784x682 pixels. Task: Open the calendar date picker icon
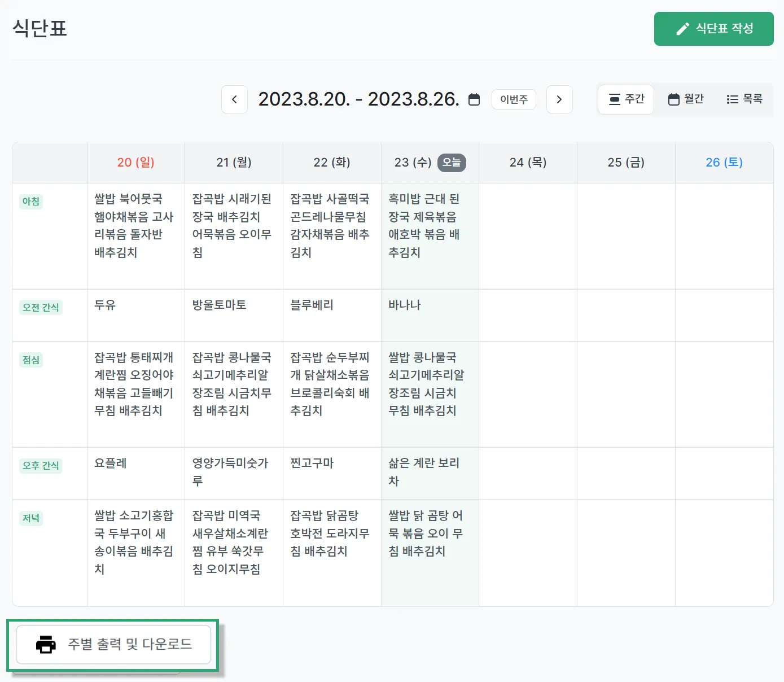coord(474,99)
